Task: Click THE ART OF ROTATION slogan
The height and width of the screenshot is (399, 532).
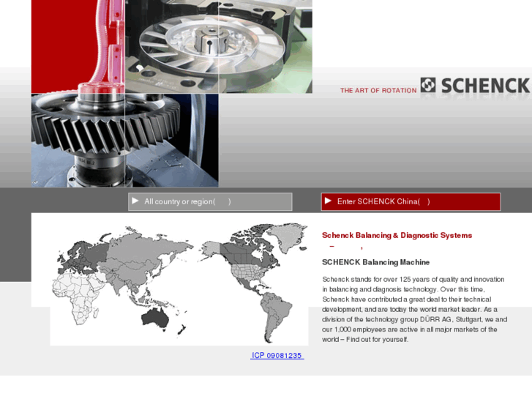Action: (378, 91)
